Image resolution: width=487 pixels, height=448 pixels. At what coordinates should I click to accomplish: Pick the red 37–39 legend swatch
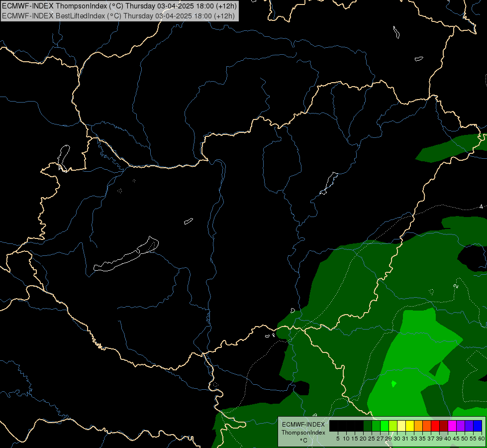[435, 426]
